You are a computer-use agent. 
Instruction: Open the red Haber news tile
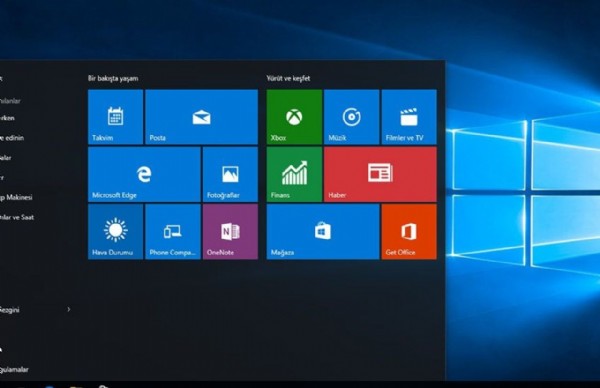click(380, 174)
